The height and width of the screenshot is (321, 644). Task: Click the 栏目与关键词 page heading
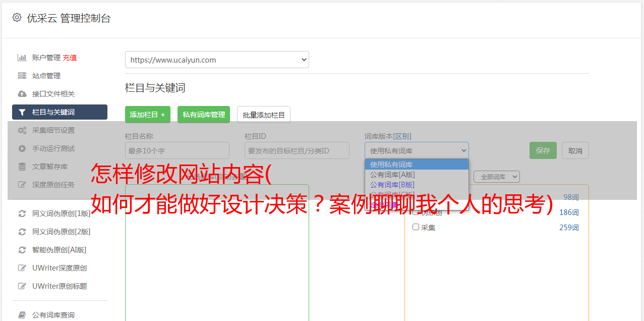click(x=155, y=88)
